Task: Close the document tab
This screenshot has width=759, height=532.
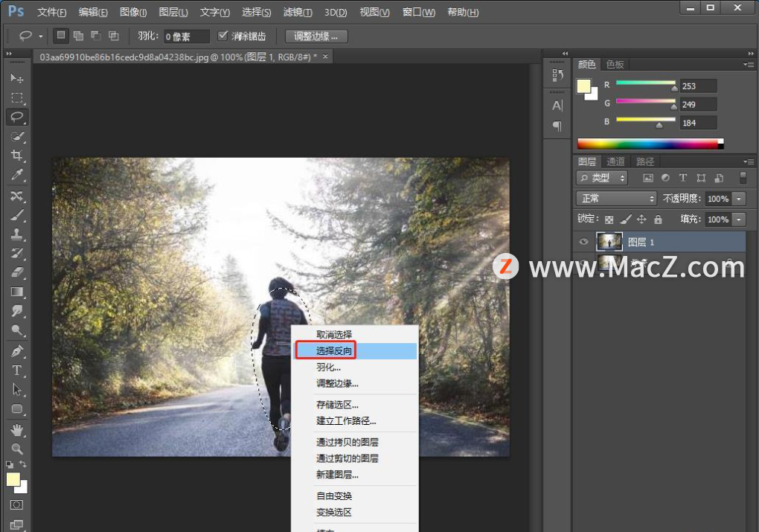Action: click(x=325, y=57)
